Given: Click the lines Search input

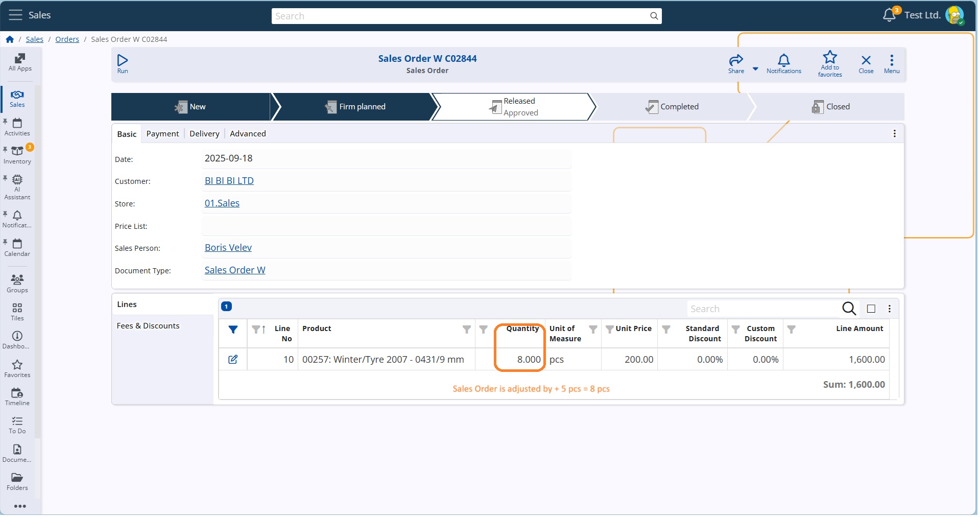Looking at the screenshot, I should [763, 310].
